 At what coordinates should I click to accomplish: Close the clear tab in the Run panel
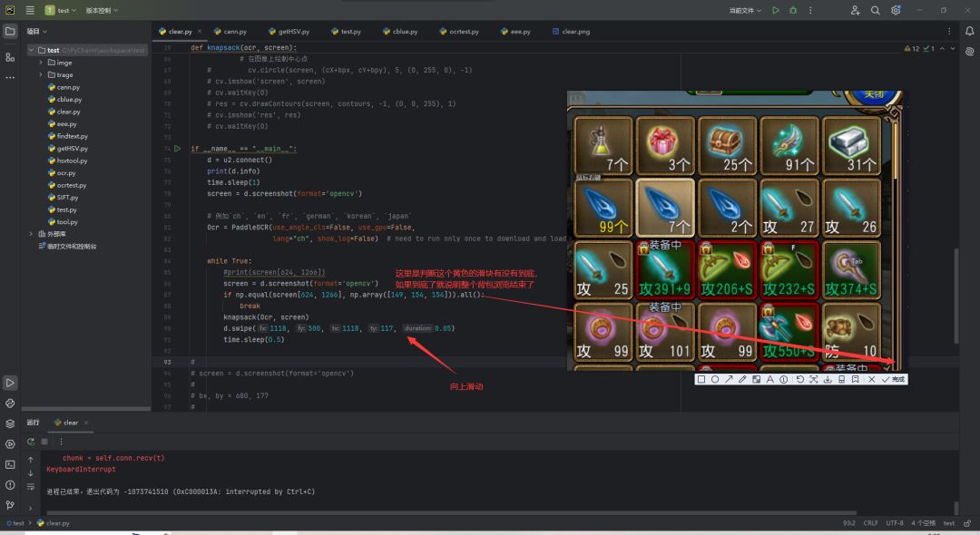tap(85, 423)
